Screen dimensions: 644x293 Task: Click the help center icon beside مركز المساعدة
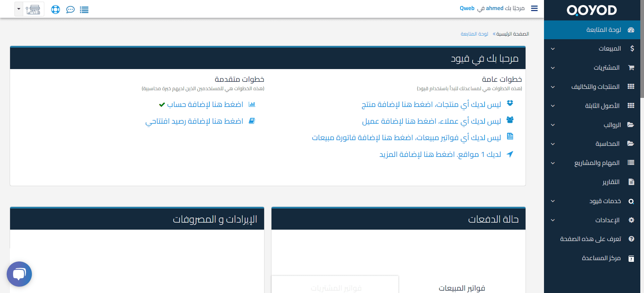click(x=631, y=258)
